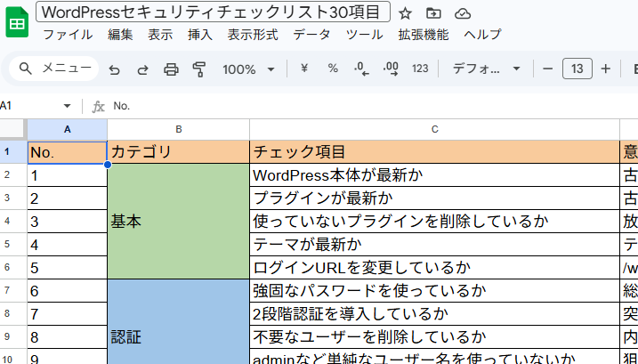This screenshot has height=364, width=638.
Task: Open the 123 number formats menu
Action: pyautogui.click(x=420, y=69)
